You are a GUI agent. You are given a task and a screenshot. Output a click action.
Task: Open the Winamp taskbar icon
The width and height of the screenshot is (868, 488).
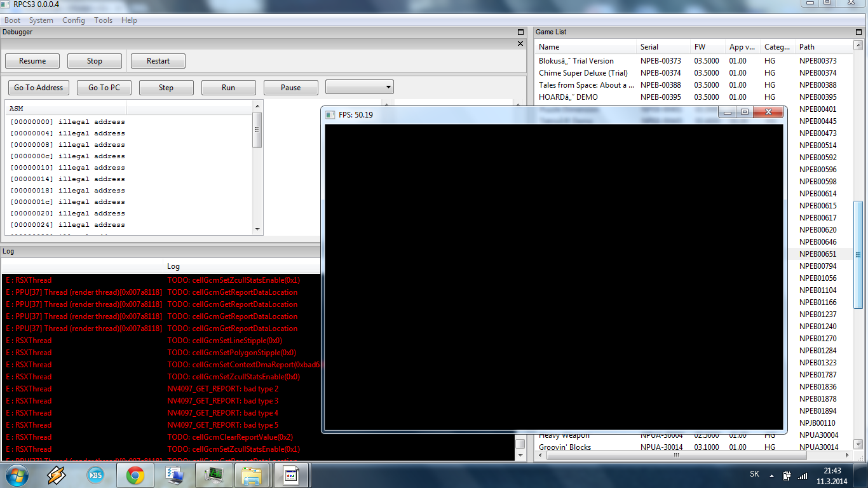tap(57, 475)
